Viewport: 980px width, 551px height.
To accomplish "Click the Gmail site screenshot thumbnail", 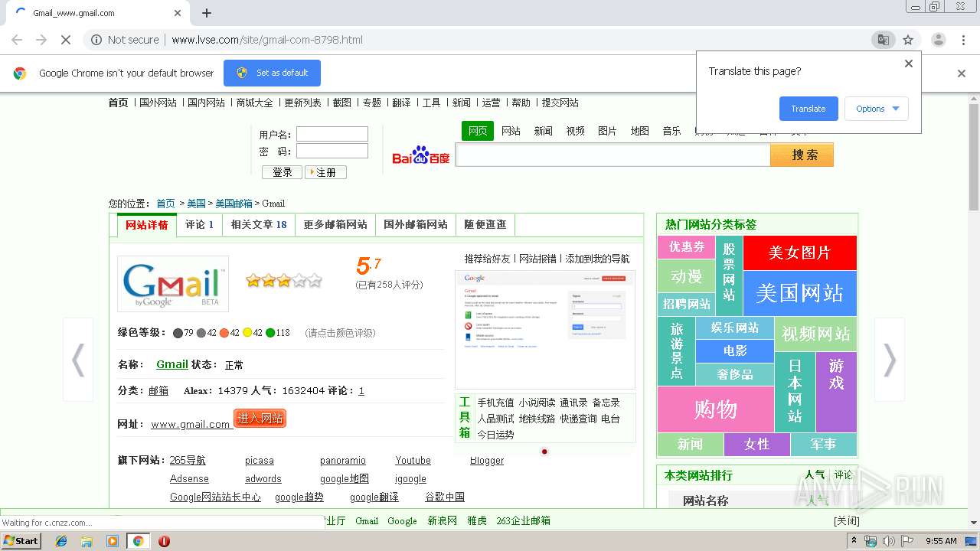I will (x=545, y=330).
